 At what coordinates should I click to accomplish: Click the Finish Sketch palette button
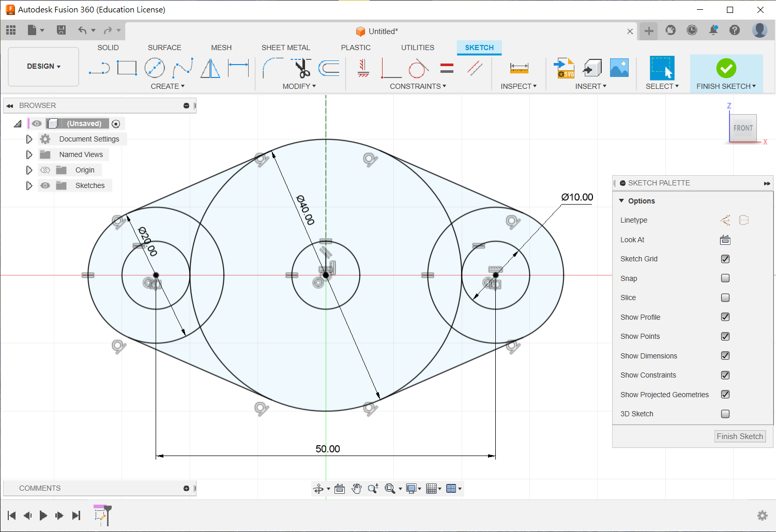[x=739, y=436]
